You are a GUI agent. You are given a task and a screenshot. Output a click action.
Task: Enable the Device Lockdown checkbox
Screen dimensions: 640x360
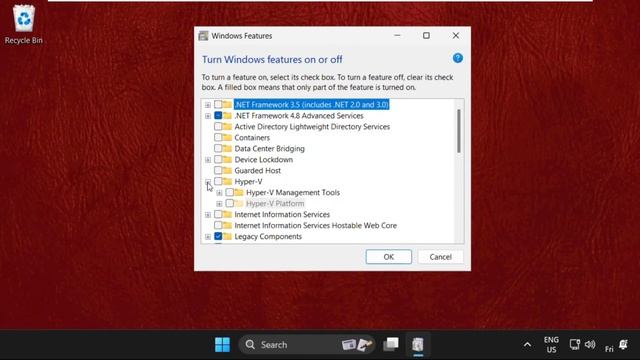point(218,160)
